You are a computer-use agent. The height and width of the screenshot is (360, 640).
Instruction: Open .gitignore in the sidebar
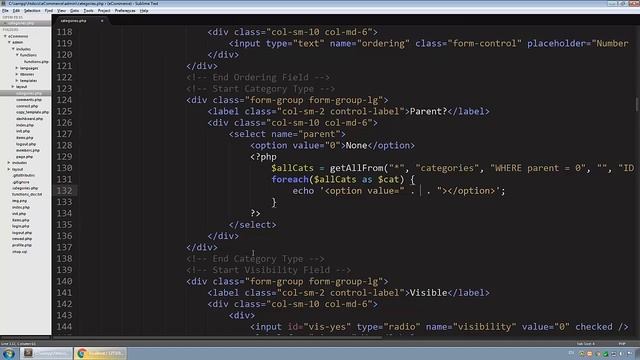[20, 182]
